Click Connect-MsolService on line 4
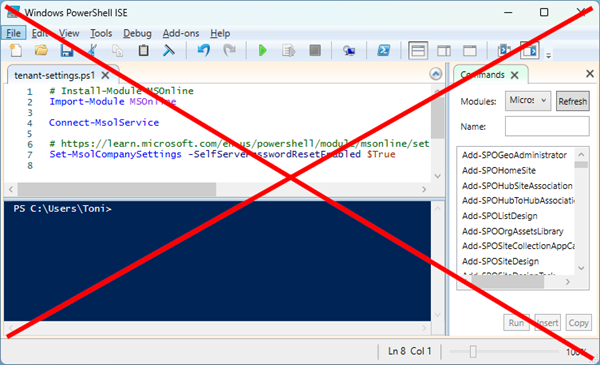 tap(104, 122)
